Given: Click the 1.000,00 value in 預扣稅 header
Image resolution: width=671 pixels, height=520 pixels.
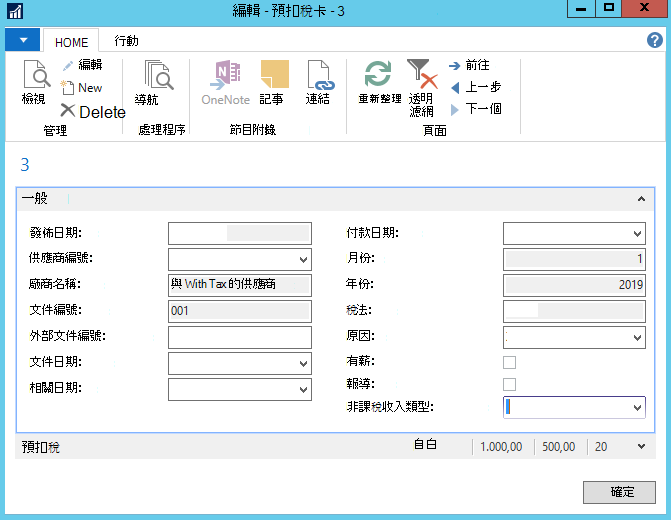Looking at the screenshot, I should 501,447.
